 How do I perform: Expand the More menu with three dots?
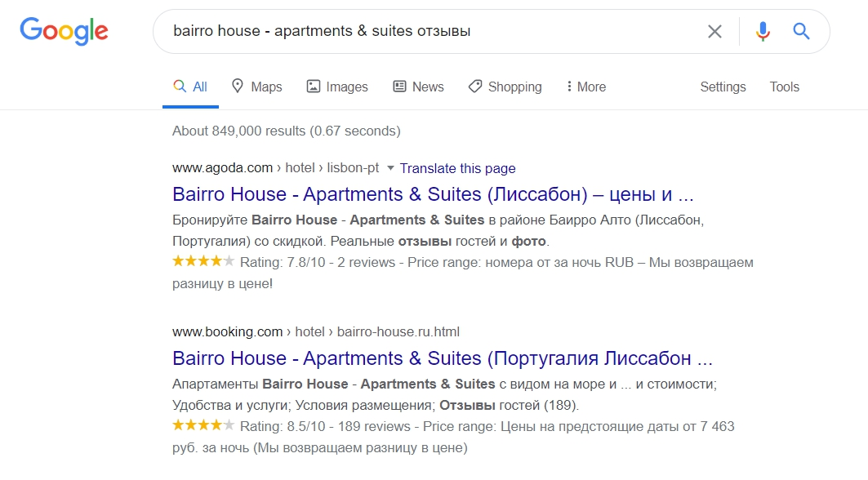pos(585,87)
